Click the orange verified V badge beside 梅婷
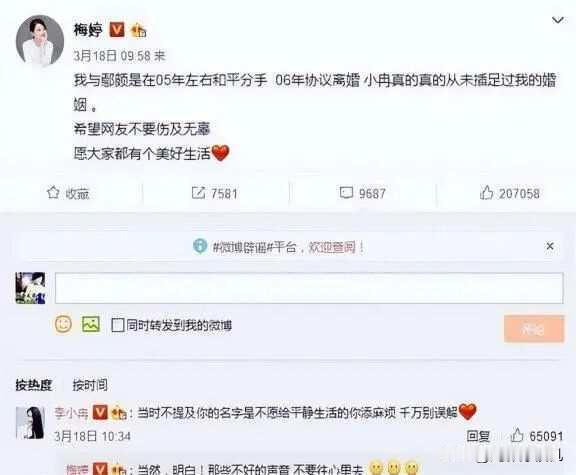This screenshot has width=576, height=475. click(117, 30)
